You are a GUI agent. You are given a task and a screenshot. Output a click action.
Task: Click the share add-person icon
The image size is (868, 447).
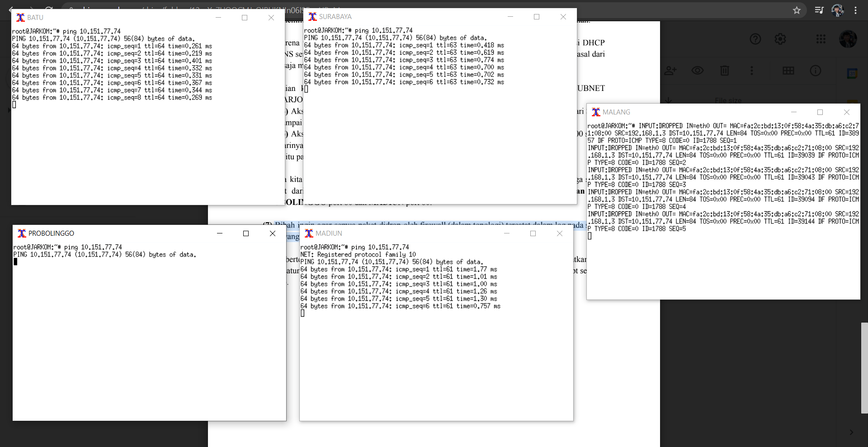(x=670, y=71)
